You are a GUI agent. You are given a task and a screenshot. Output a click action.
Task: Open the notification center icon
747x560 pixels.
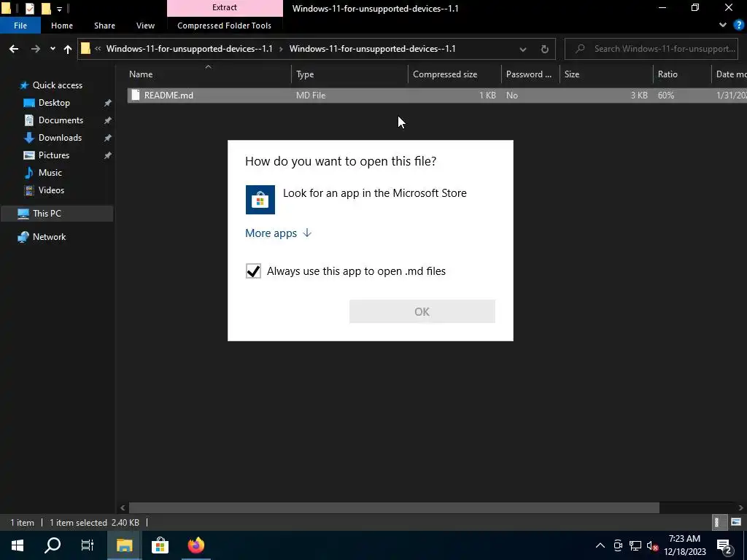tap(724, 545)
